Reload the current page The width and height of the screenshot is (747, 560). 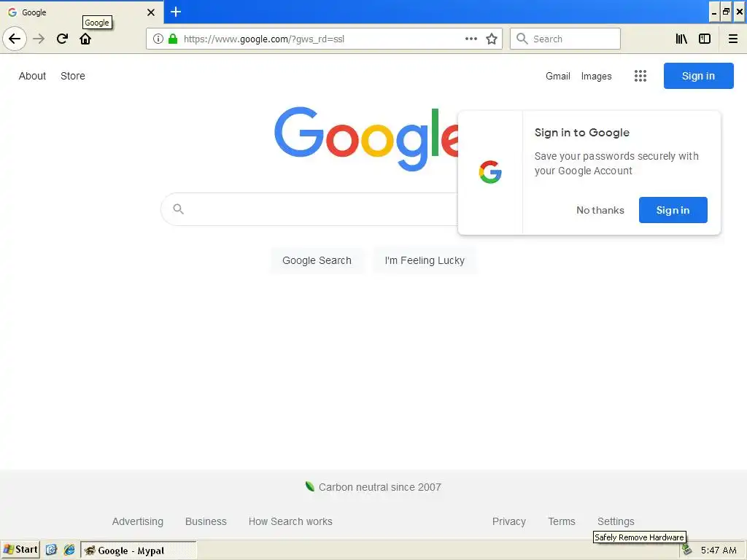pyautogui.click(x=62, y=39)
